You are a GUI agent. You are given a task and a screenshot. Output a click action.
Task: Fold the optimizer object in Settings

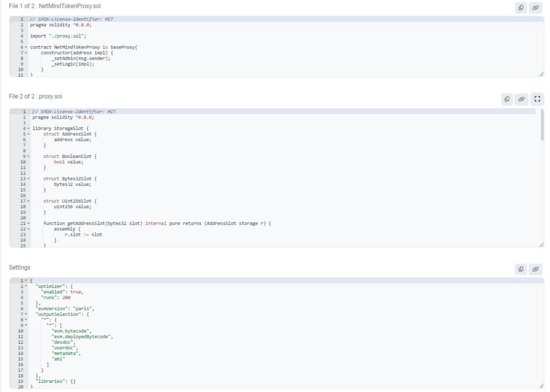coord(26,286)
